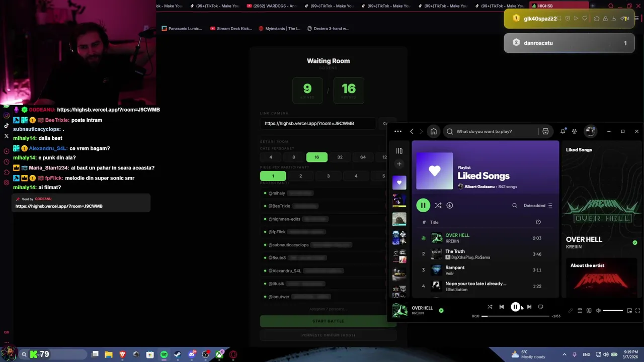
Task: Skip to next track
Action: tap(529, 307)
